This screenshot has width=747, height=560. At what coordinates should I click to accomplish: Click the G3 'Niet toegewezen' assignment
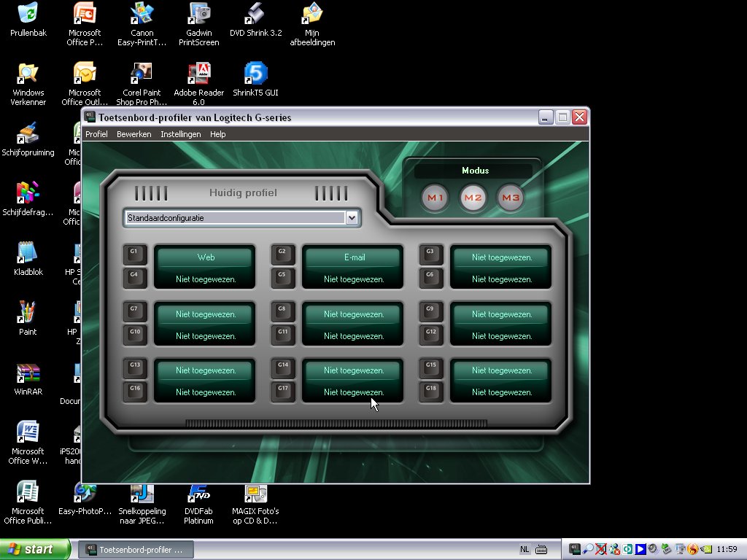[502, 257]
